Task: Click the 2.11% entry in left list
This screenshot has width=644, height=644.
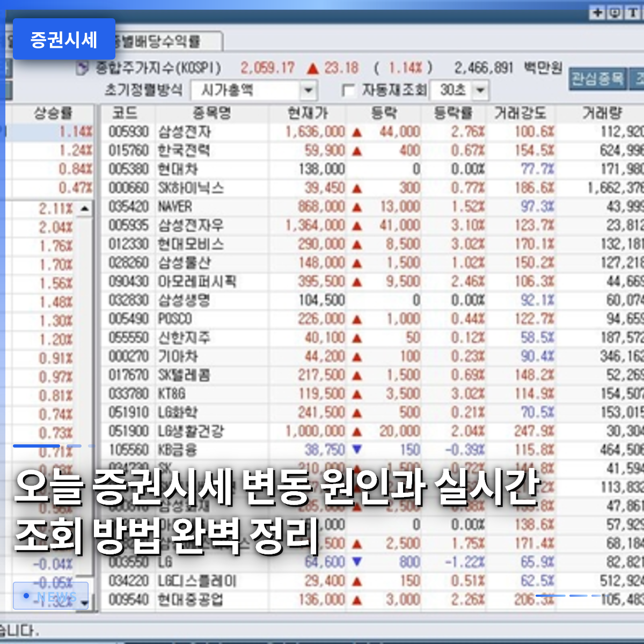Action: pos(56,209)
